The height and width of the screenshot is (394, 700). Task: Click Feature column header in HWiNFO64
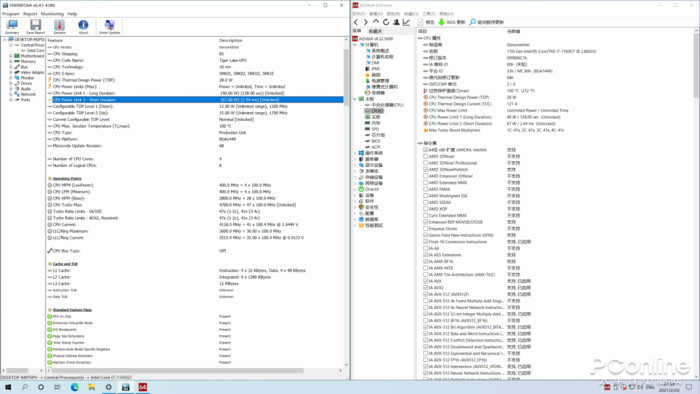click(x=55, y=40)
